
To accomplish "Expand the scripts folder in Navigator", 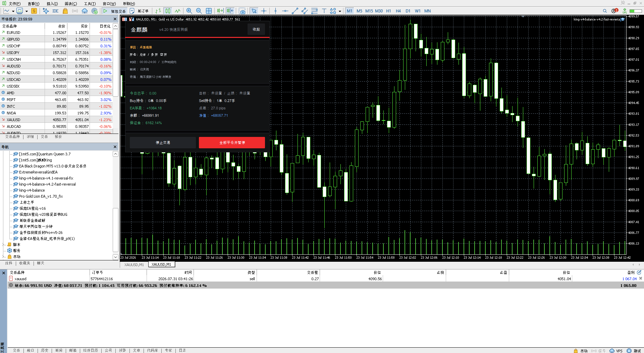I will [3, 245].
